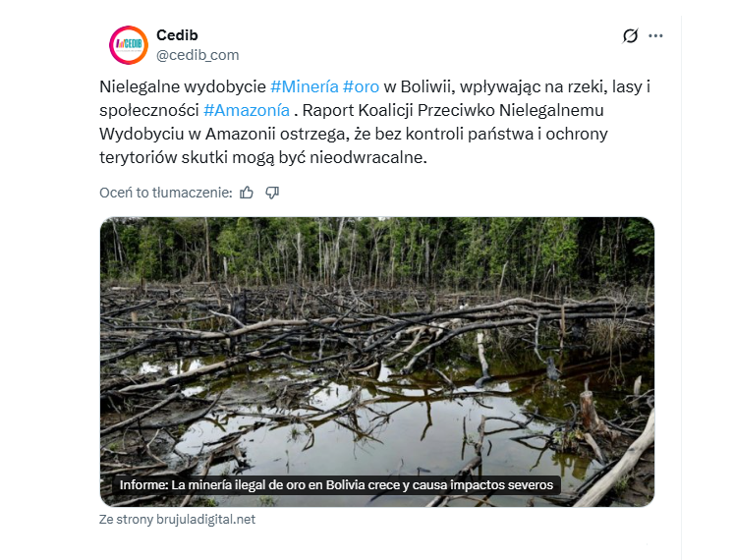
Task: Click the Cedib display name
Action: click(177, 35)
